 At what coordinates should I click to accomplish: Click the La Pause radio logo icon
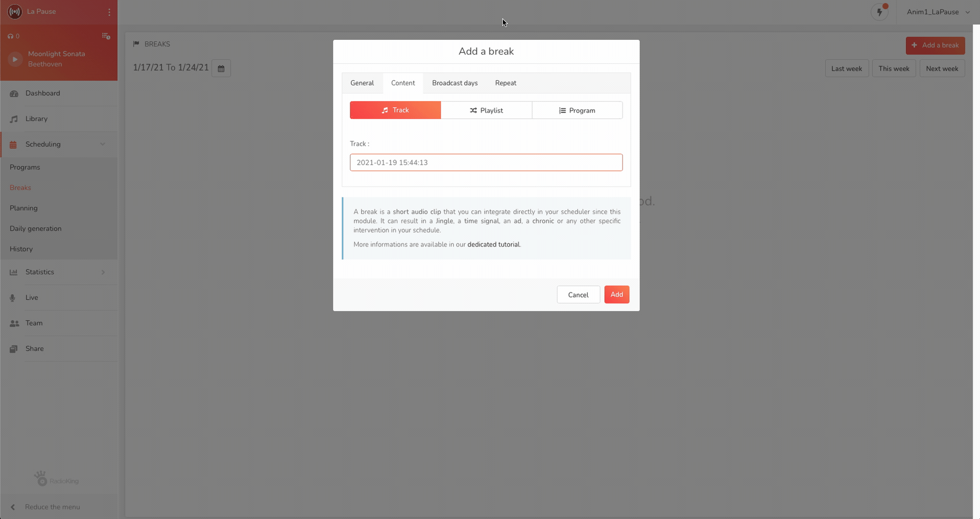pos(15,12)
